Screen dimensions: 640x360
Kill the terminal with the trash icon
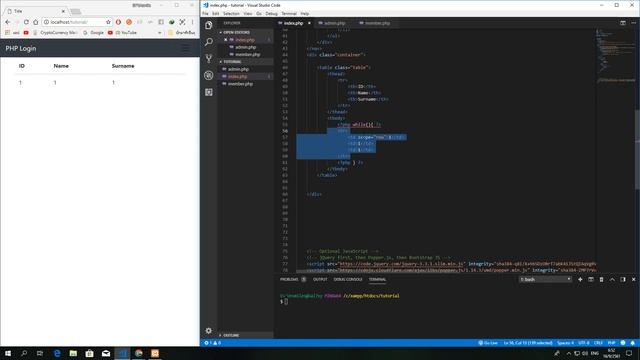click(601, 280)
